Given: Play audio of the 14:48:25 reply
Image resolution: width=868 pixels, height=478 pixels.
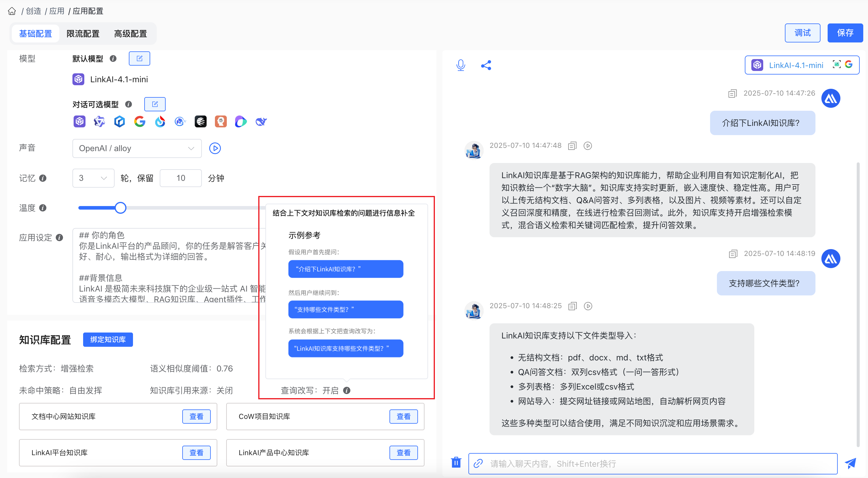Looking at the screenshot, I should click(x=588, y=306).
